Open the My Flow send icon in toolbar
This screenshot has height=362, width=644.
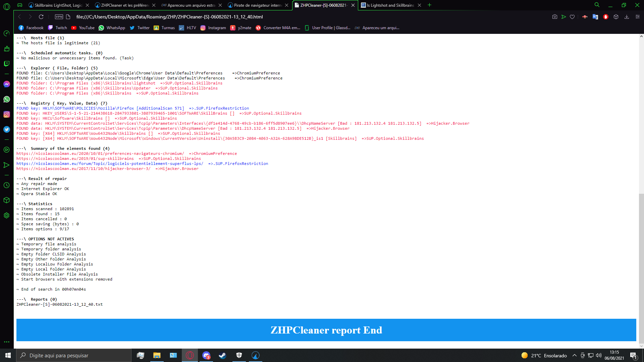tap(563, 17)
